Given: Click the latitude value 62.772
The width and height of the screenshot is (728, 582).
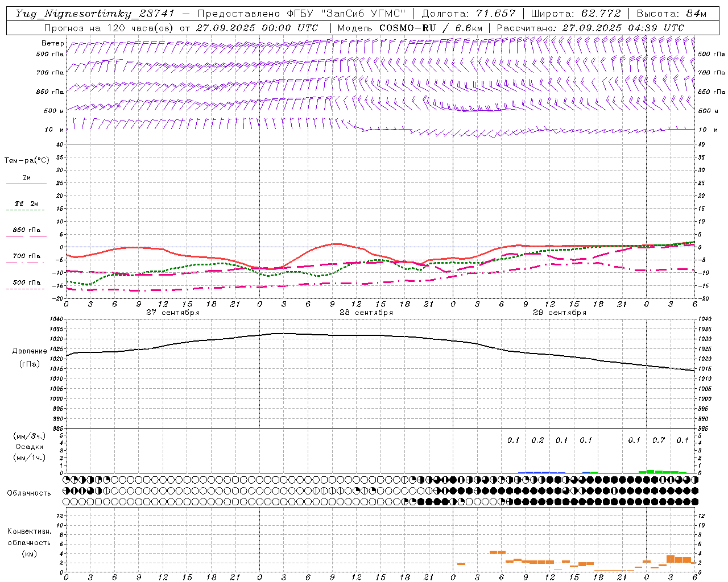Looking at the screenshot, I should click(x=601, y=14).
